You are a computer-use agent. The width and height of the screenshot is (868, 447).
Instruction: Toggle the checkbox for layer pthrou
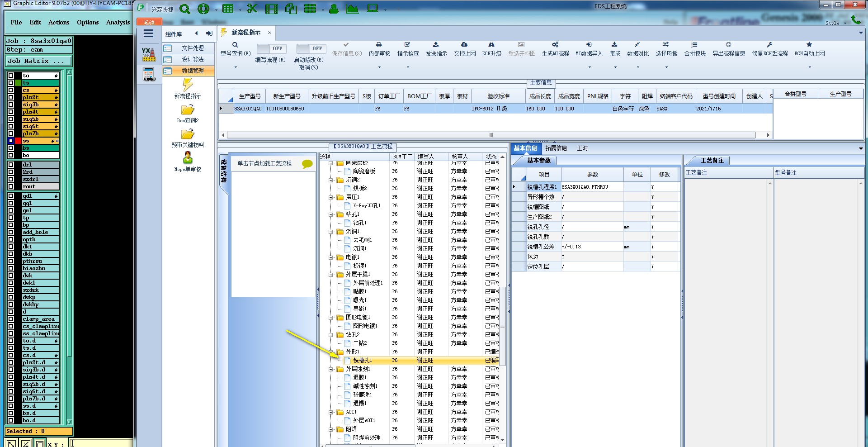(x=11, y=261)
